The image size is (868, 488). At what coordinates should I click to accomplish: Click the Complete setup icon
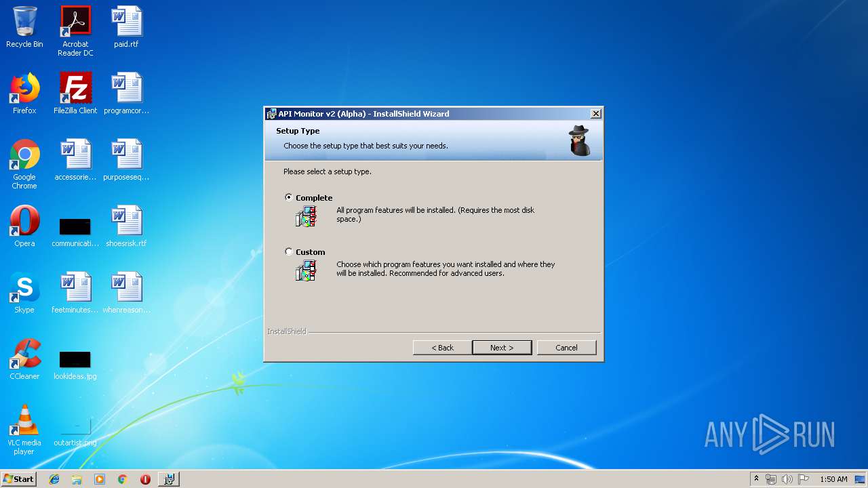coord(307,216)
